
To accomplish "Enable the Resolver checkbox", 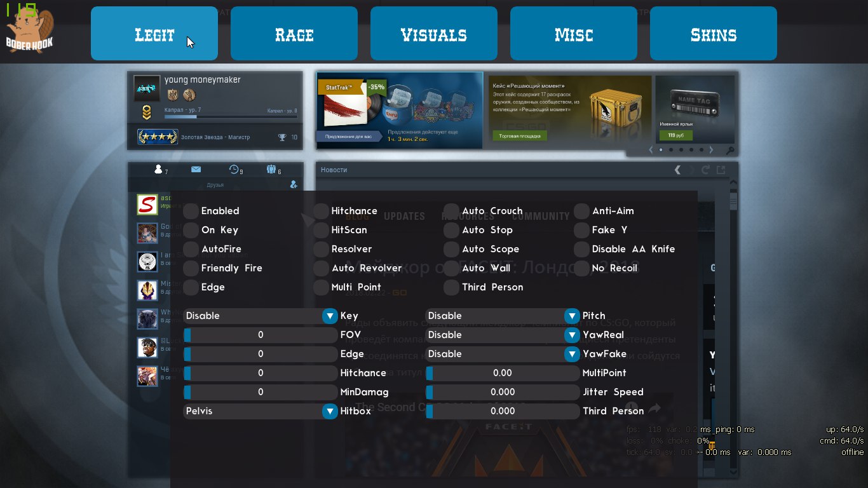I will (x=321, y=249).
